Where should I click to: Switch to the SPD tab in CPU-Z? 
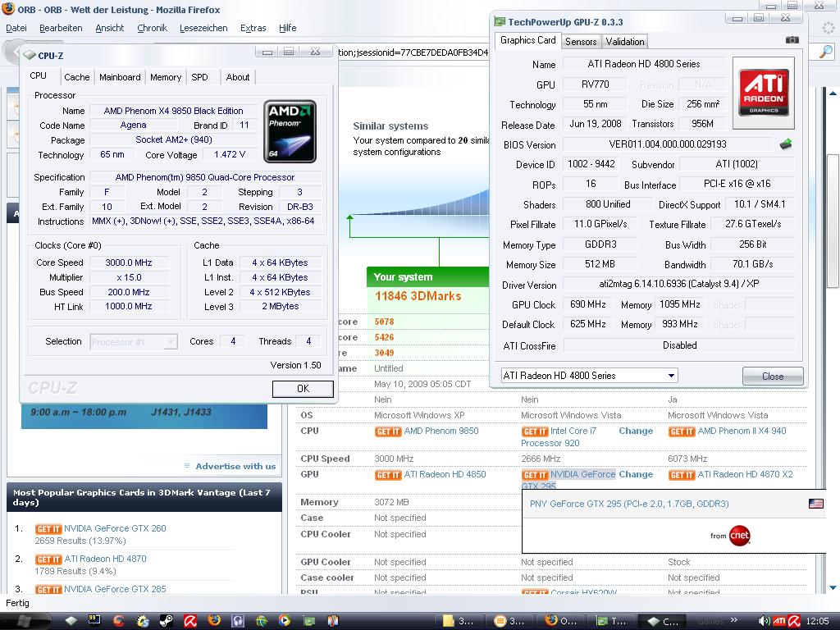pos(200,77)
